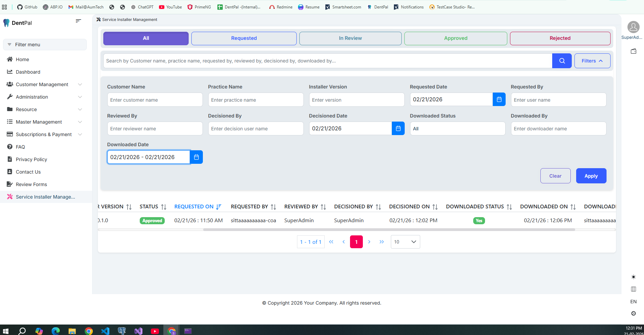Click the Clear filters button
Image resolution: width=644 pixels, height=335 pixels.
pyautogui.click(x=555, y=176)
